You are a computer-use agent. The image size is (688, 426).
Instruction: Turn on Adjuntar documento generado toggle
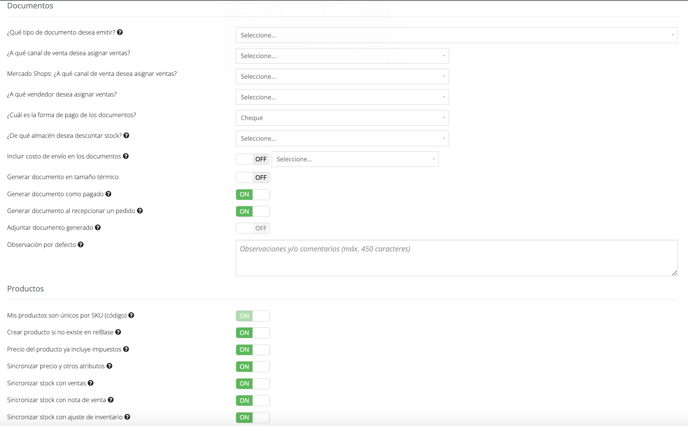(x=253, y=228)
